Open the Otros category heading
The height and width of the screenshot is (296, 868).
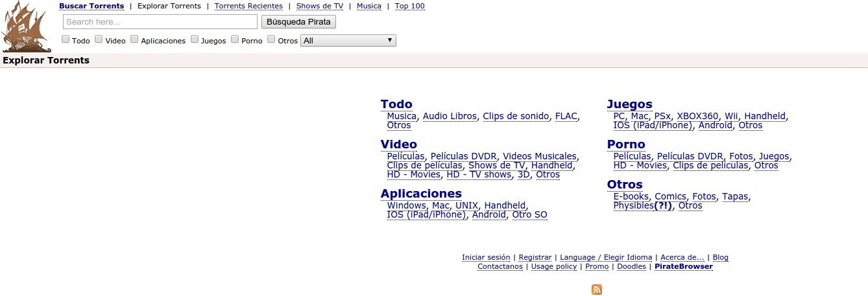(x=625, y=185)
